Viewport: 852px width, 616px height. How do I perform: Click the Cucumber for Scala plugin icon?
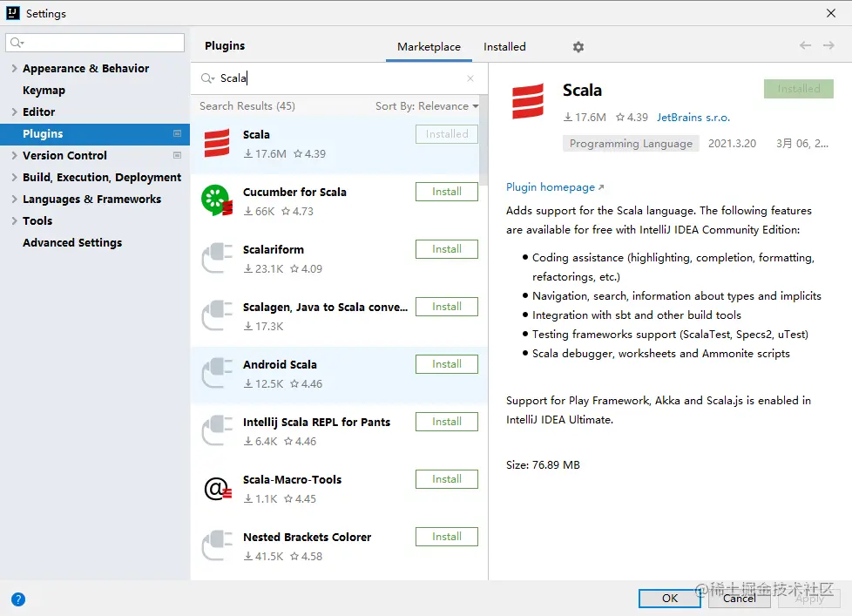click(x=217, y=200)
